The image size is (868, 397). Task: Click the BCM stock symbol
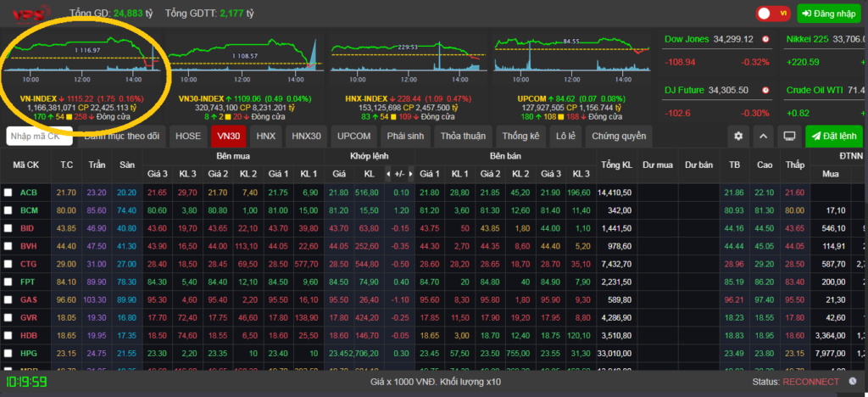[x=29, y=210]
